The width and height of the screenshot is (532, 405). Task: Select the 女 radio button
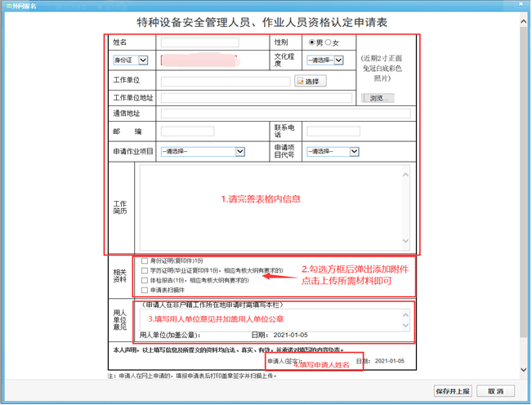coord(329,42)
